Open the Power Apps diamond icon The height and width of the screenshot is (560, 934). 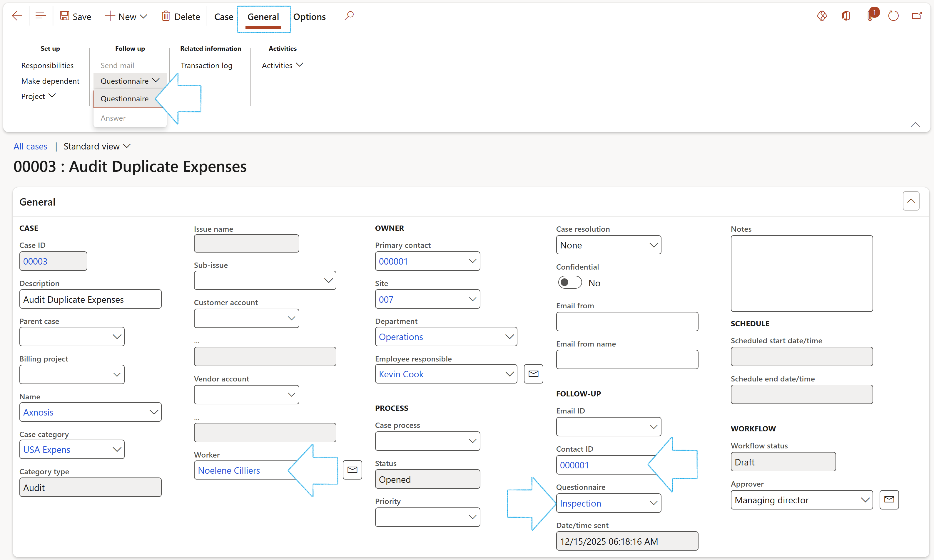pos(822,16)
